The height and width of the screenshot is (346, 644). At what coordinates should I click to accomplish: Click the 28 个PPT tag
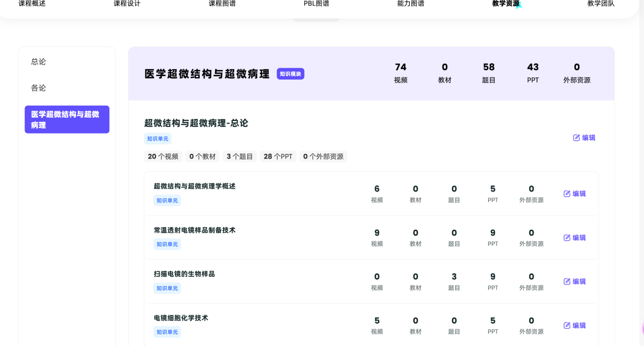[278, 156]
